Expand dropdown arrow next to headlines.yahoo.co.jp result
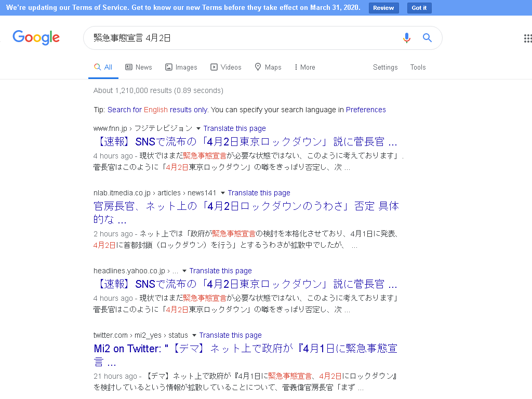The image size is (532, 399). [184, 271]
